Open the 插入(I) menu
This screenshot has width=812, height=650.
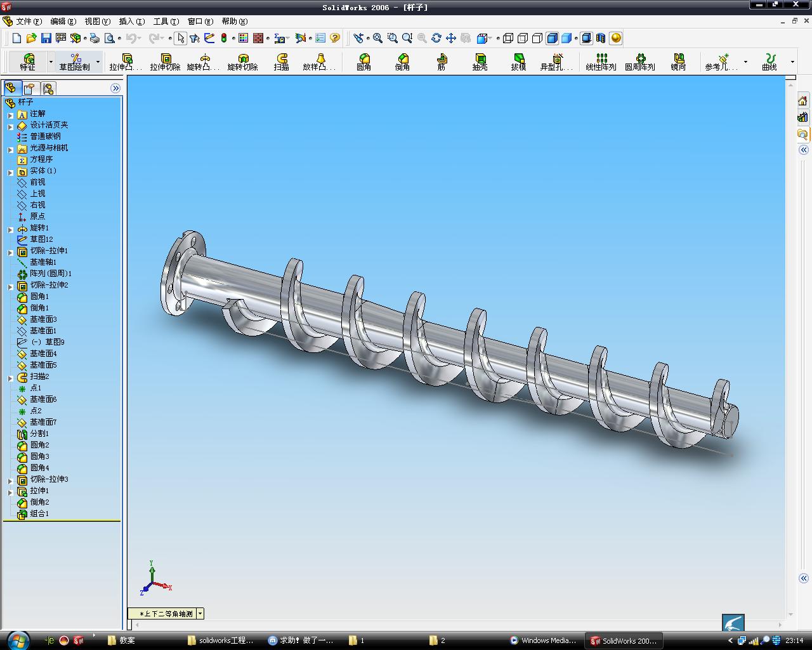point(131,22)
